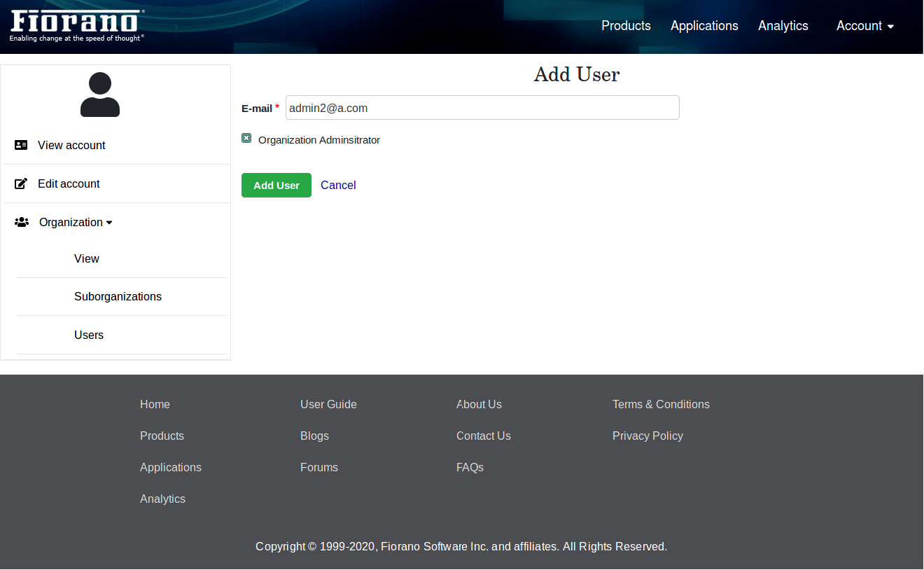Open the Privacy Policy footer link
The image size is (924, 570).
coord(647,436)
